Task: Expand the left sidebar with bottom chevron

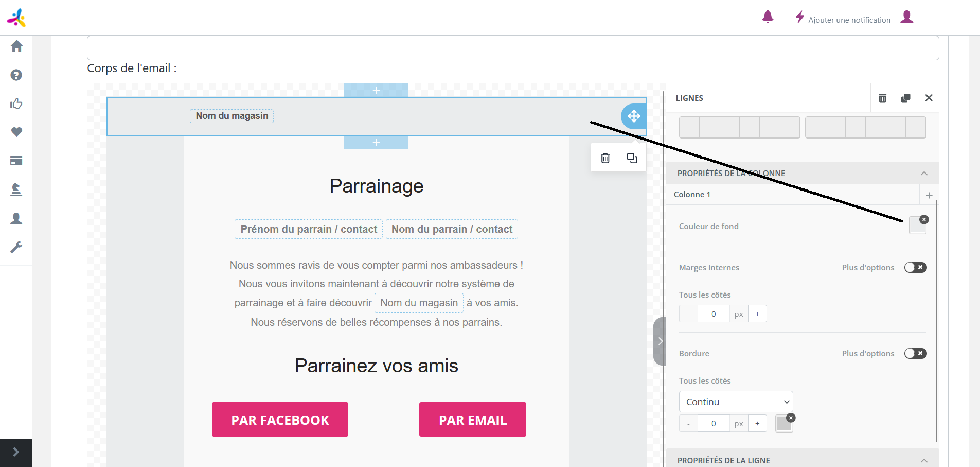Action: (16, 452)
